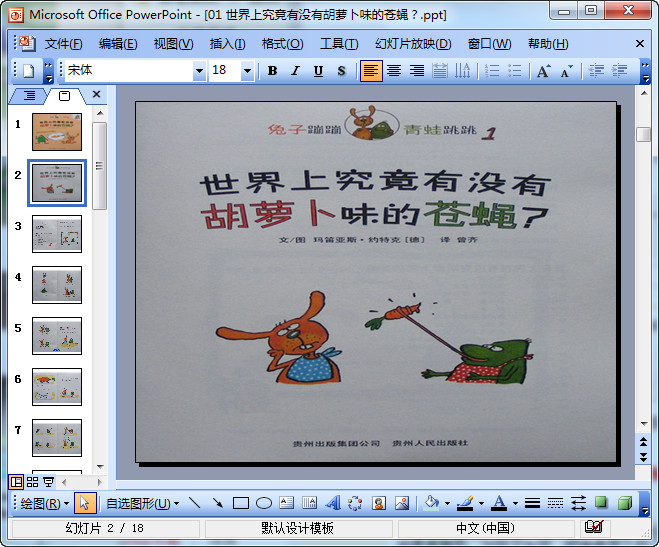Select the Oval drawing tool
Viewport: 659px width, 547px height.
click(x=264, y=503)
